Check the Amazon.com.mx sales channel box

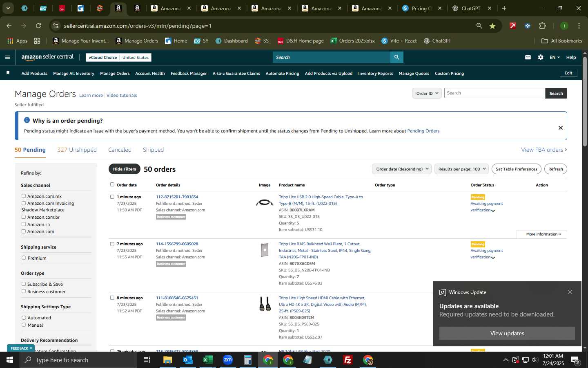24,196
